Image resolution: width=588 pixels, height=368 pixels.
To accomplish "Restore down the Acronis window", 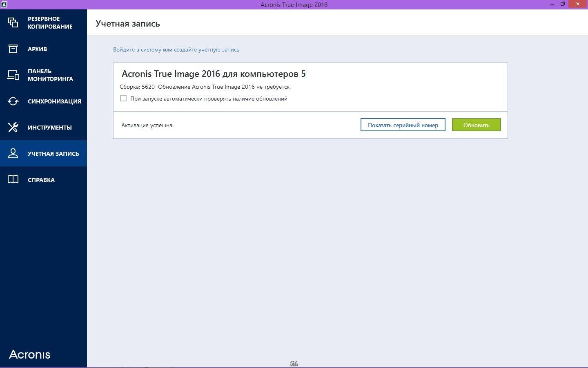I will [562, 4].
